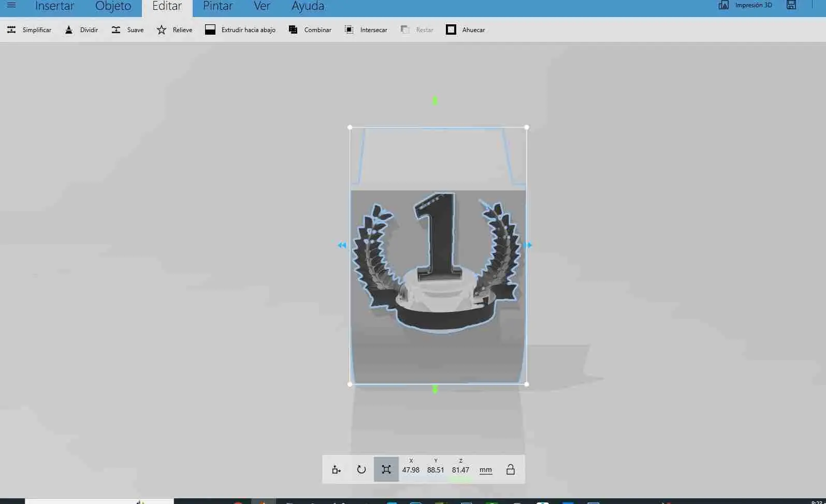Click the top-left corner scale handle

(x=350, y=127)
